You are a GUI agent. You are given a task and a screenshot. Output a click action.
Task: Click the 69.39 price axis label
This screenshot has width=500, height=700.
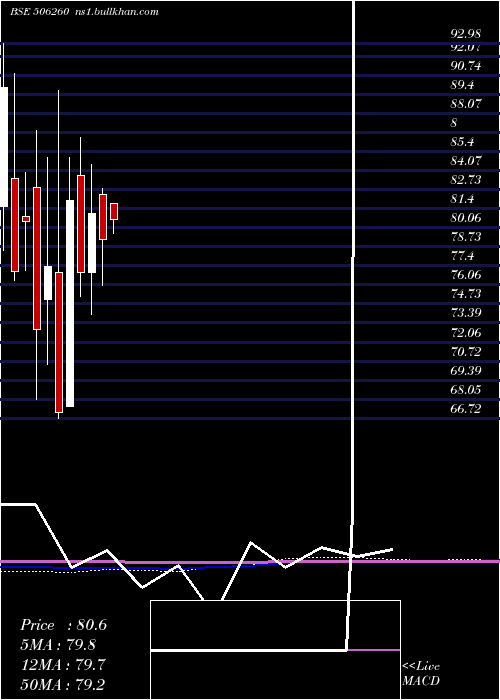click(x=466, y=371)
